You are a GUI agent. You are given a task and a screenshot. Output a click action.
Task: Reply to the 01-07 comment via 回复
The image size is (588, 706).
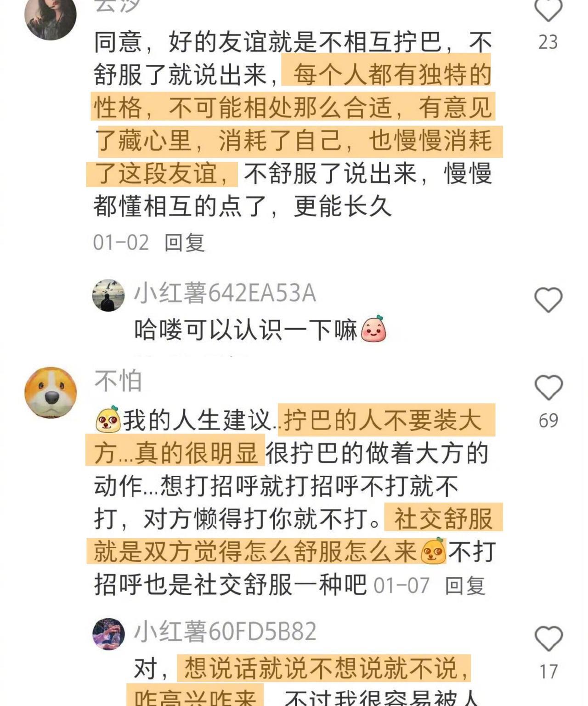(x=465, y=586)
